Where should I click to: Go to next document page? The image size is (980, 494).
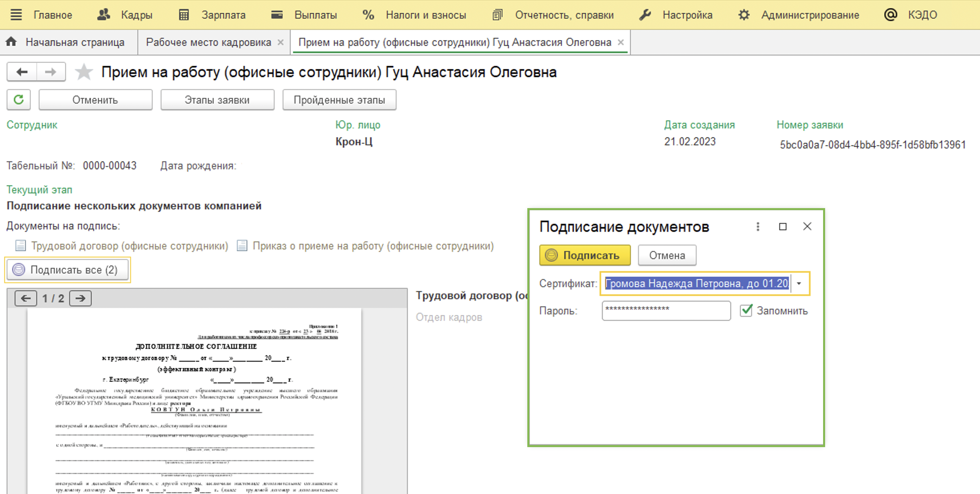(80, 298)
